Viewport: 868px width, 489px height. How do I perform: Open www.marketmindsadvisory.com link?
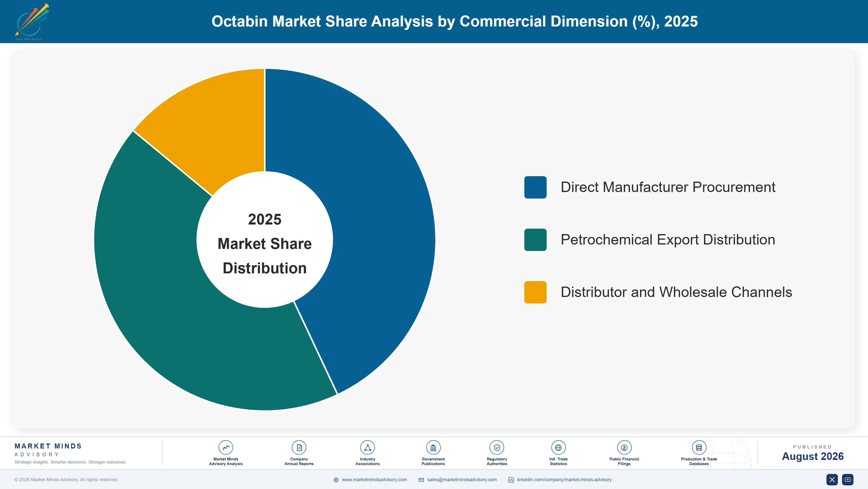tap(374, 480)
